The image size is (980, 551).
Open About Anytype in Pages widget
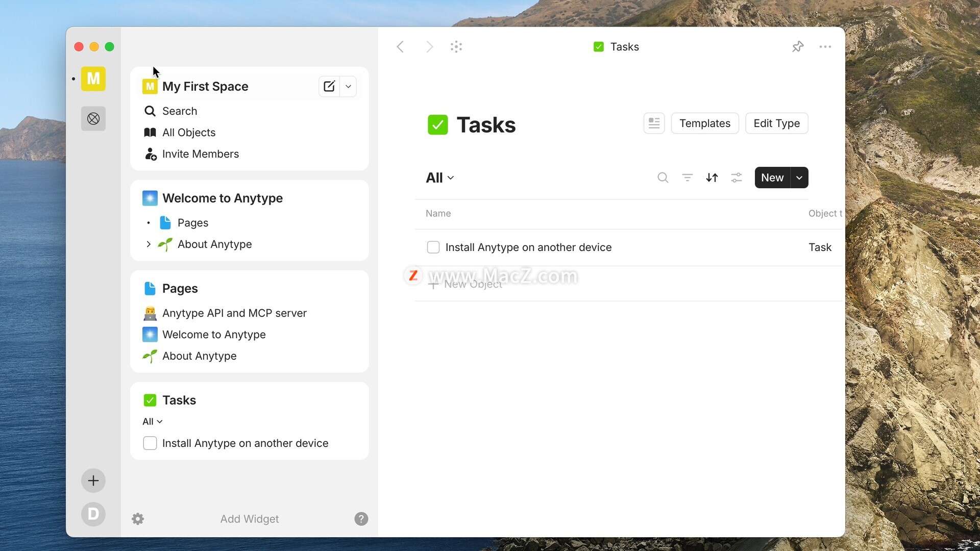(x=199, y=356)
